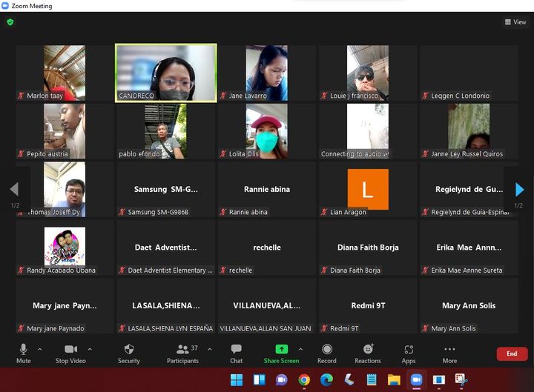Open the Chat window

click(x=236, y=353)
